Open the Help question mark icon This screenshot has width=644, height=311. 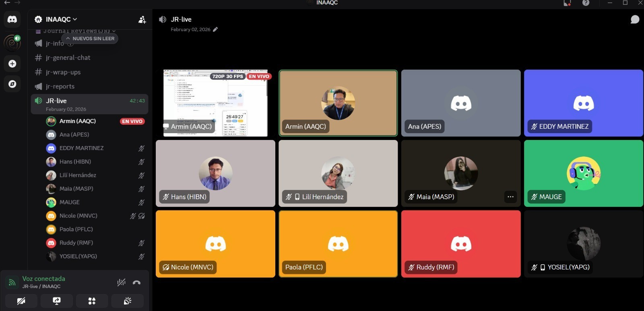coord(586,3)
